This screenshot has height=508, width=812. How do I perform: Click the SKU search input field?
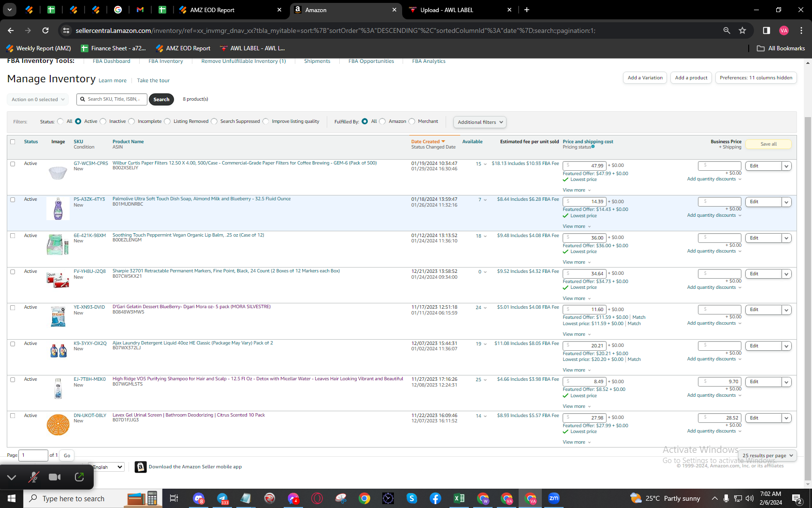pos(112,99)
